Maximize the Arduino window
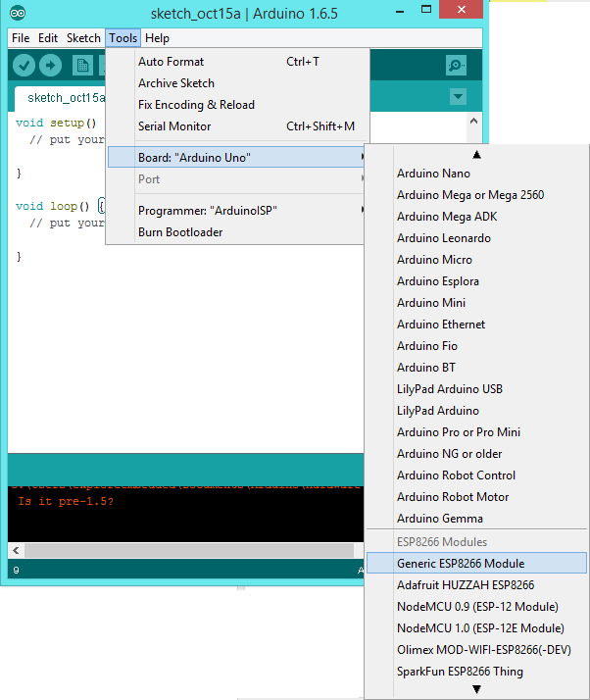This screenshot has width=590, height=700. (x=426, y=10)
